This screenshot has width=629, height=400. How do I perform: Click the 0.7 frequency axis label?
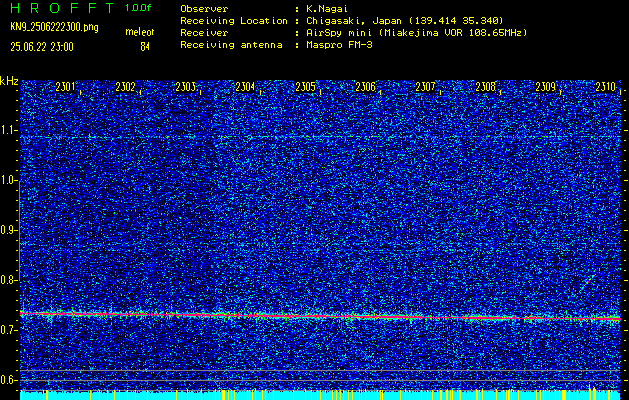point(8,330)
